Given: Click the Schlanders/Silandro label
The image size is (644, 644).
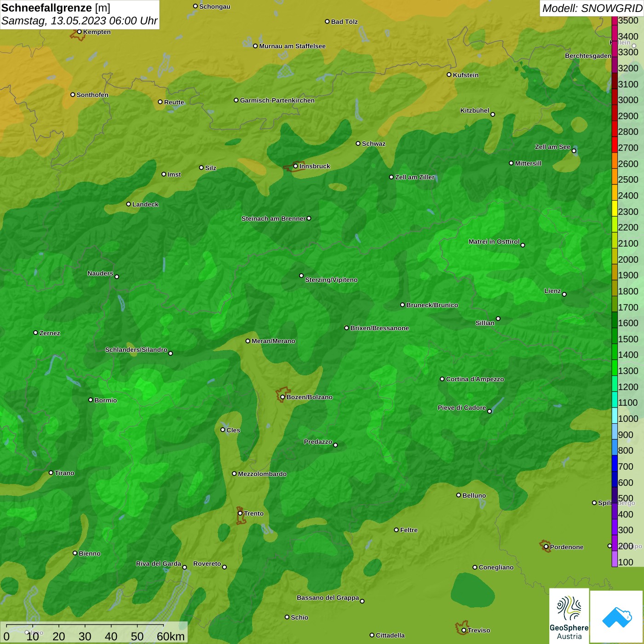Looking at the screenshot, I should pyautogui.click(x=136, y=350).
